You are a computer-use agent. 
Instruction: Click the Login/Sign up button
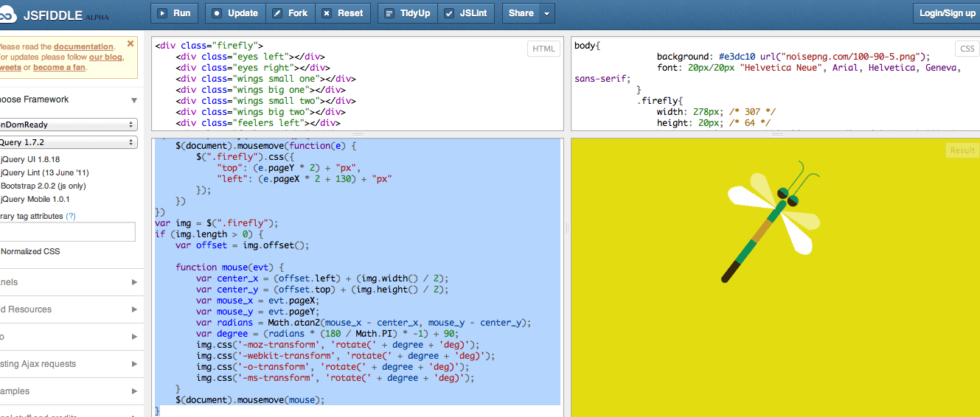point(947,13)
